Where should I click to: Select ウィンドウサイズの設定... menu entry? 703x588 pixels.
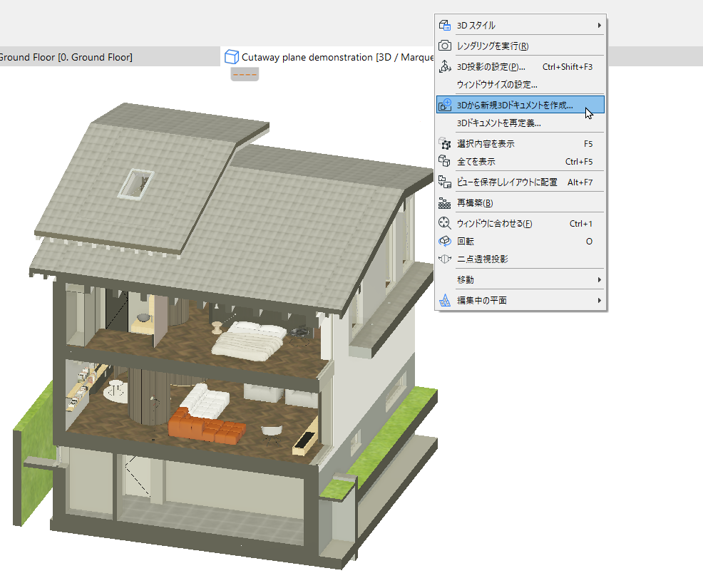pos(520,84)
